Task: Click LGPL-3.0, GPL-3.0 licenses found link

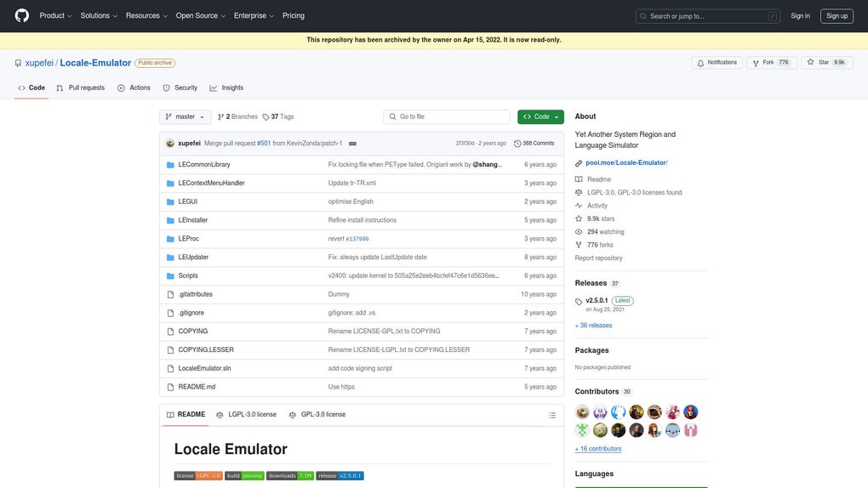Action: (634, 192)
